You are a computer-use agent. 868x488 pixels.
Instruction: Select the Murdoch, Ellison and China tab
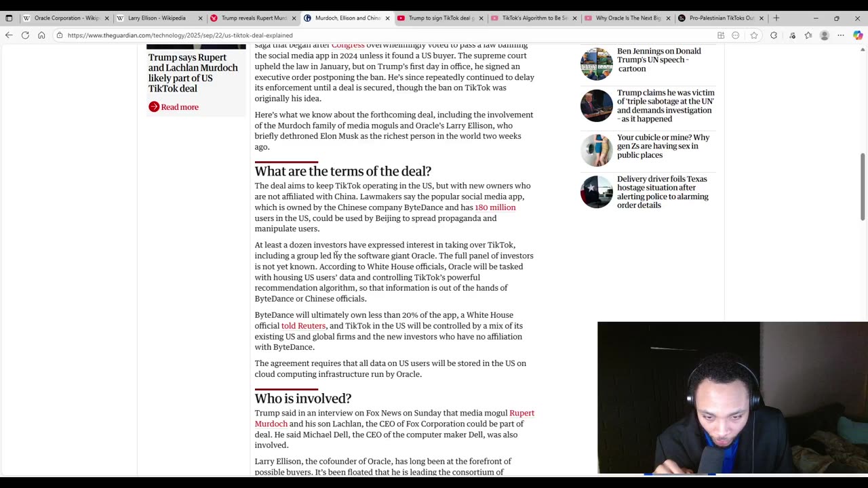[346, 18]
